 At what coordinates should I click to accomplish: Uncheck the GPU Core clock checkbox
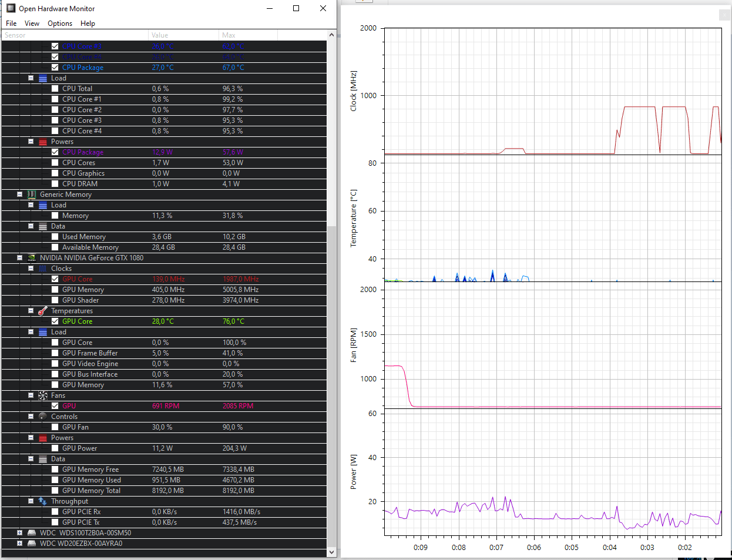[x=55, y=279]
